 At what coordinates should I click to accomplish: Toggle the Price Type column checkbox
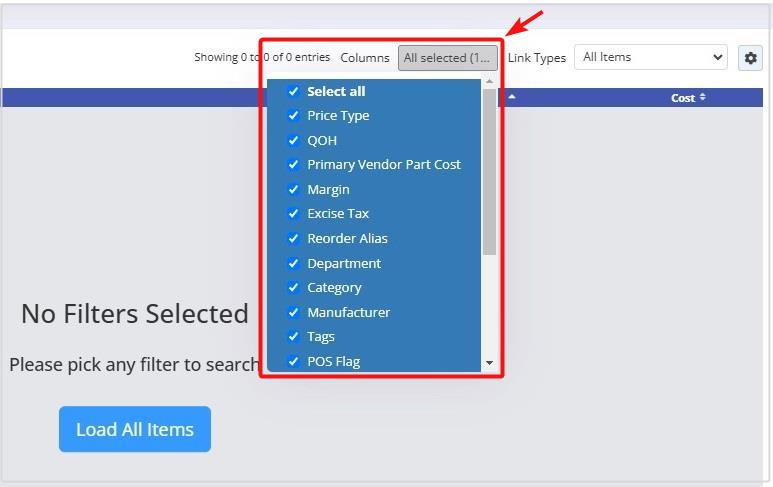coord(293,116)
